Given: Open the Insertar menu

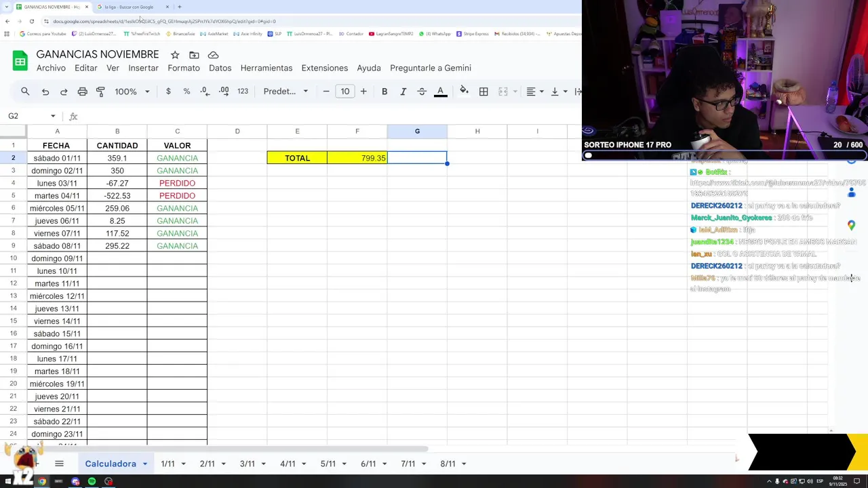Looking at the screenshot, I should 143,68.
